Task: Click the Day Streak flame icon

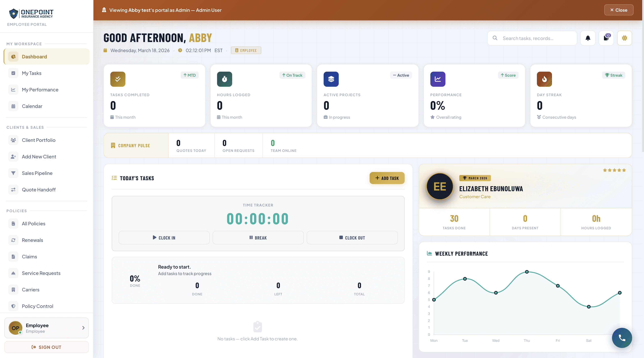Action: pos(544,79)
